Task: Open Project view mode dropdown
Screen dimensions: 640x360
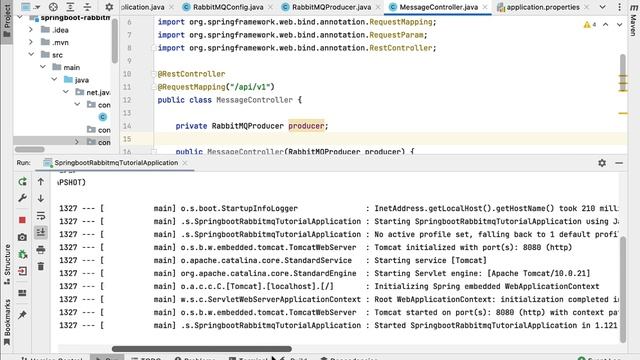Action: point(31,7)
